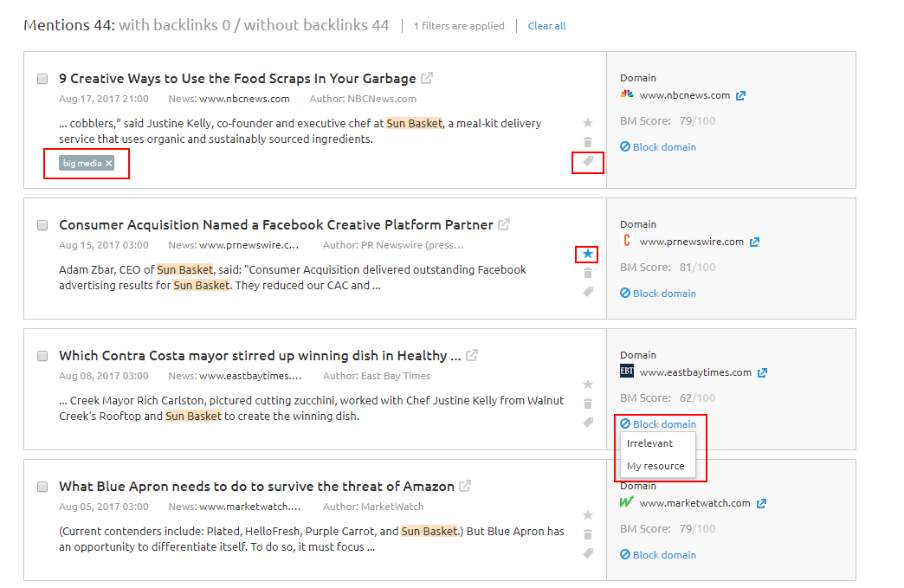Open www.marketwatch.com domain external icon
This screenshot has height=588, width=904.
point(762,504)
